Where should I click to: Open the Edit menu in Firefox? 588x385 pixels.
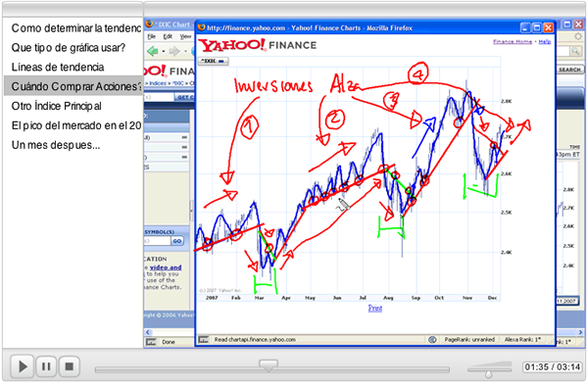pyautogui.click(x=168, y=36)
